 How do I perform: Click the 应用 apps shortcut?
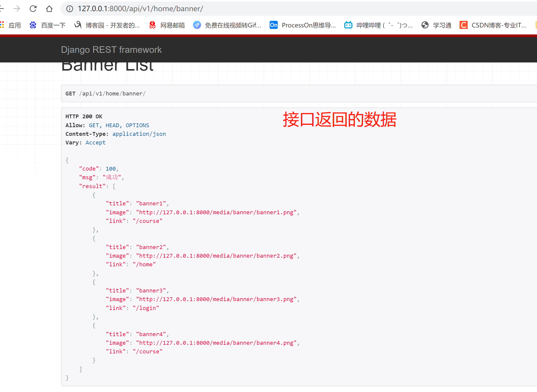point(11,25)
